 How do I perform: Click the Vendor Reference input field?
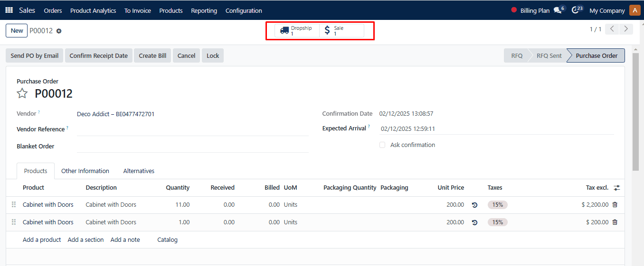pyautogui.click(x=192, y=129)
